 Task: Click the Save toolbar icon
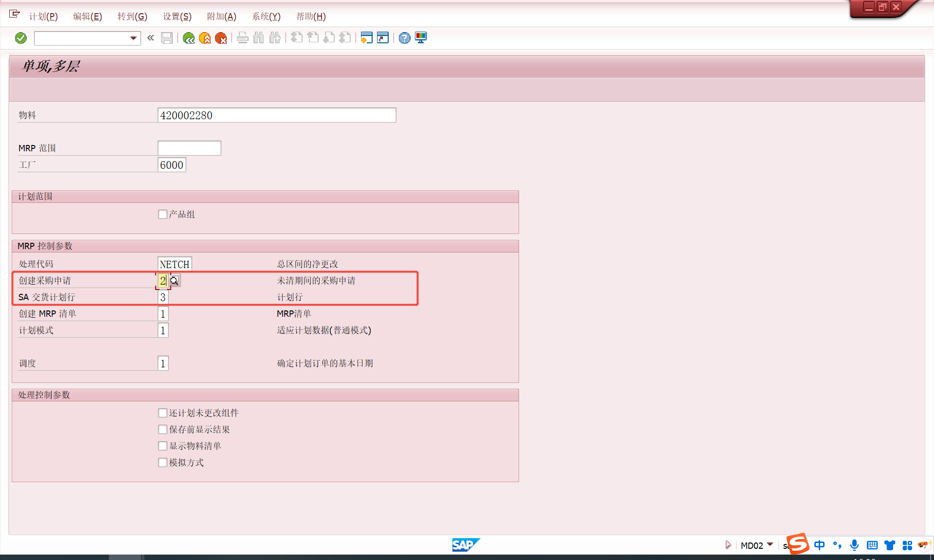pos(167,38)
